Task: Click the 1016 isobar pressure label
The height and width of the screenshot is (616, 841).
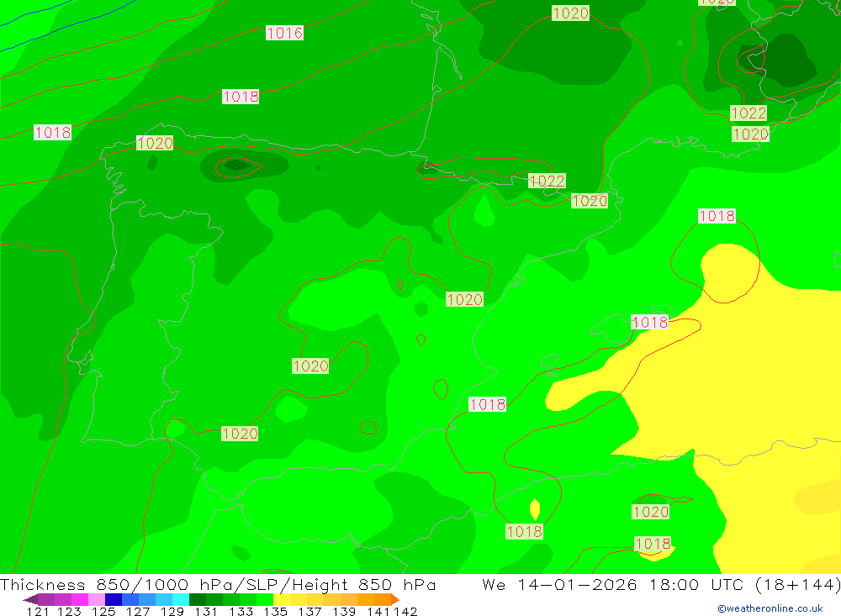Action: pos(285,34)
